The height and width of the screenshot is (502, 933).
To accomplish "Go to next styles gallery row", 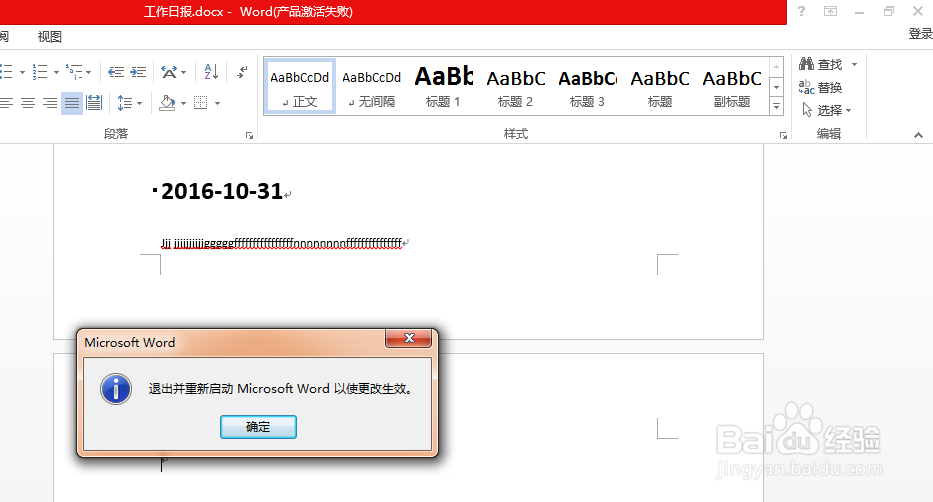I will (776, 87).
